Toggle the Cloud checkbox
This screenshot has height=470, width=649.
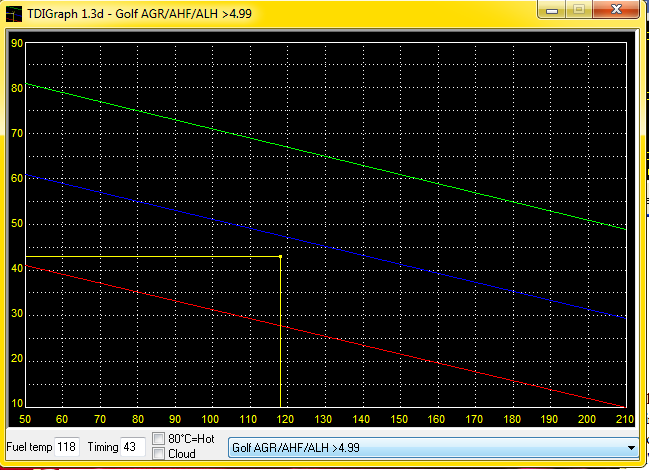click(158, 454)
